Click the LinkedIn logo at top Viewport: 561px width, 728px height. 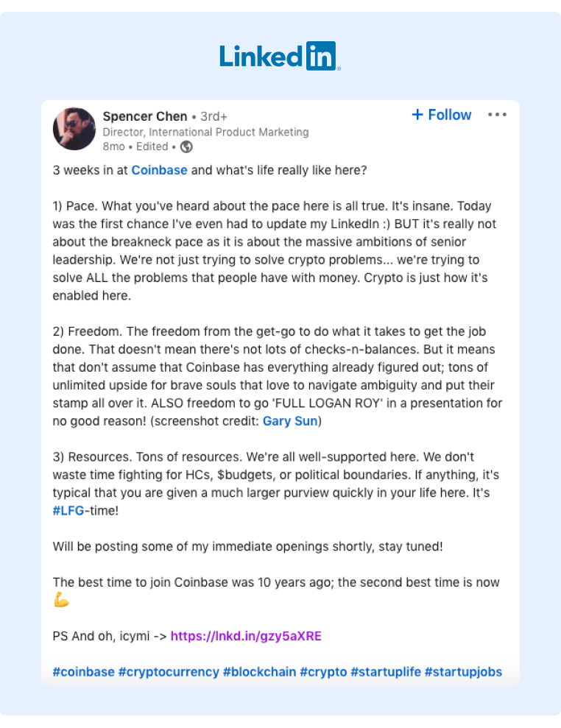coord(280,57)
